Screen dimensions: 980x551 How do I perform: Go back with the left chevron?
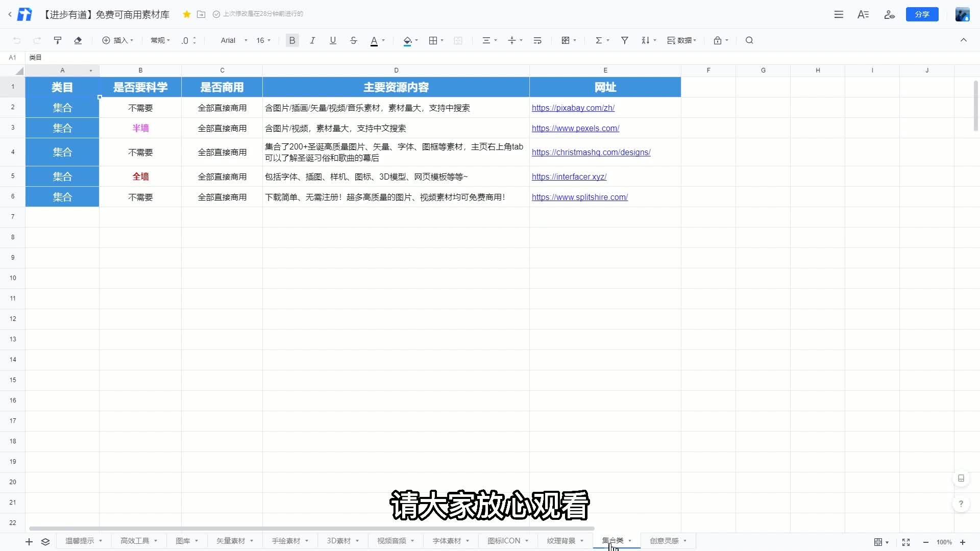tap(10, 14)
